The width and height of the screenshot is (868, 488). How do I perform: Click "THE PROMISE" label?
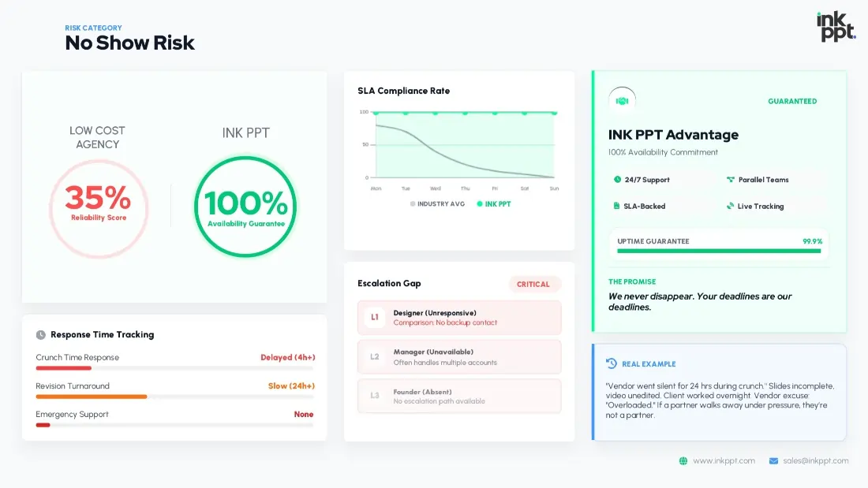click(x=632, y=281)
